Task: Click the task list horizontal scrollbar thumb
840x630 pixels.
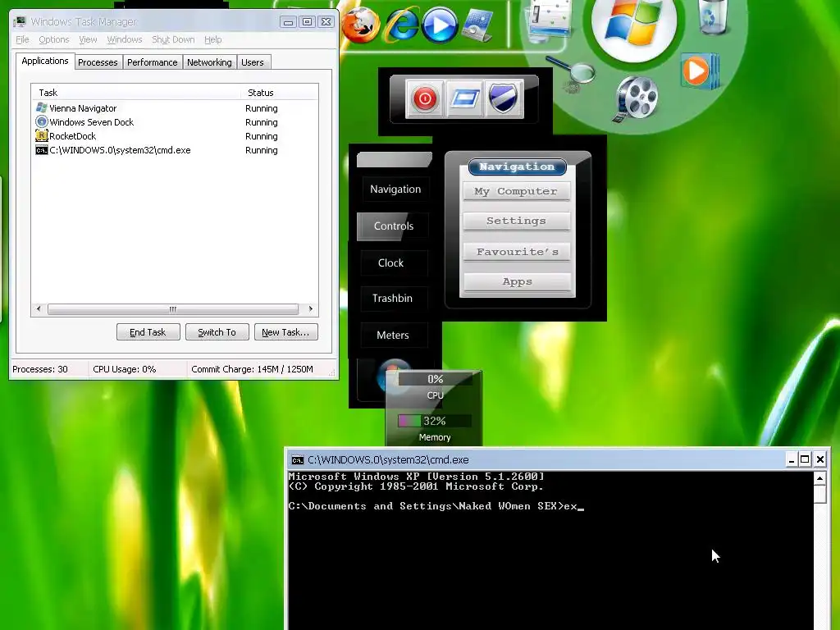Action: [172, 309]
